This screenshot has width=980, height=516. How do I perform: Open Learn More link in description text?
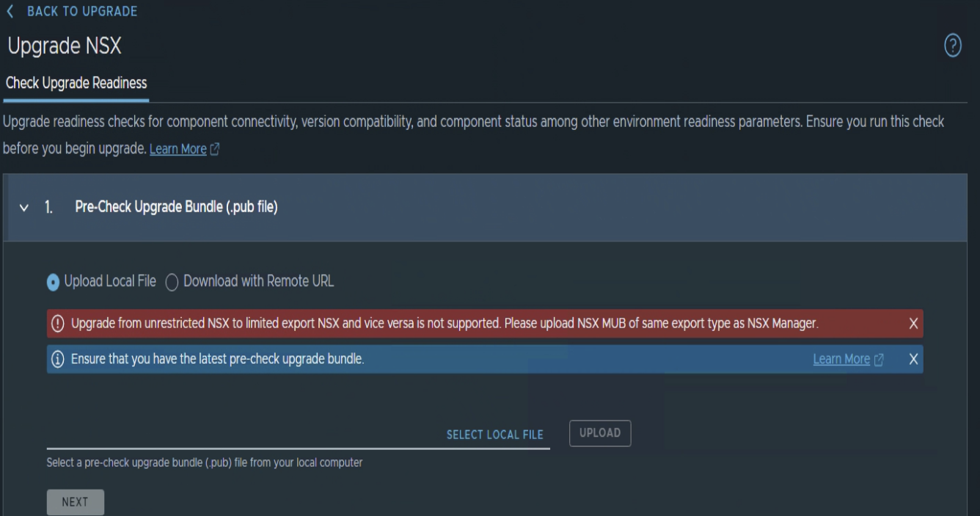178,149
